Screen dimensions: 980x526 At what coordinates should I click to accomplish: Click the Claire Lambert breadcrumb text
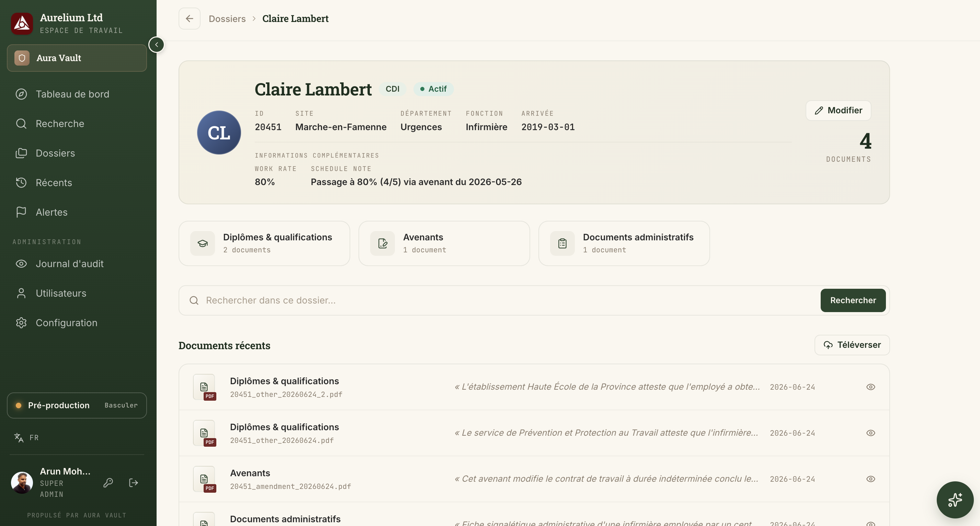(x=295, y=19)
